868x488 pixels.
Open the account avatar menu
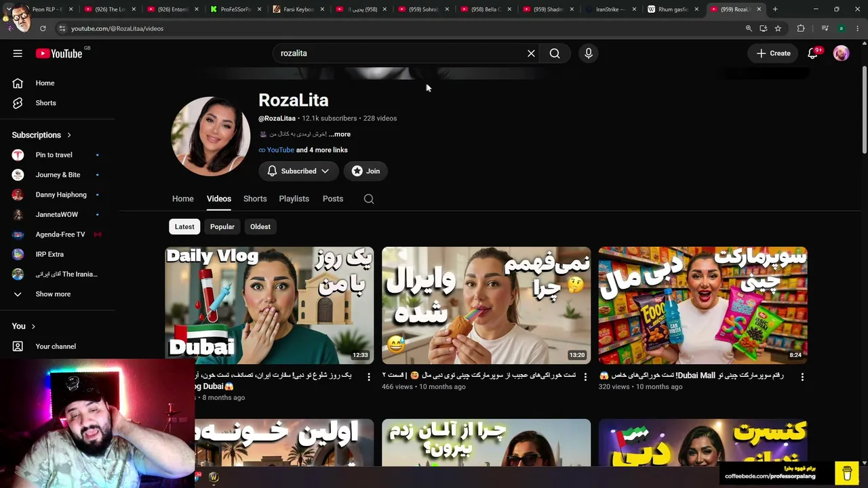pyautogui.click(x=841, y=54)
